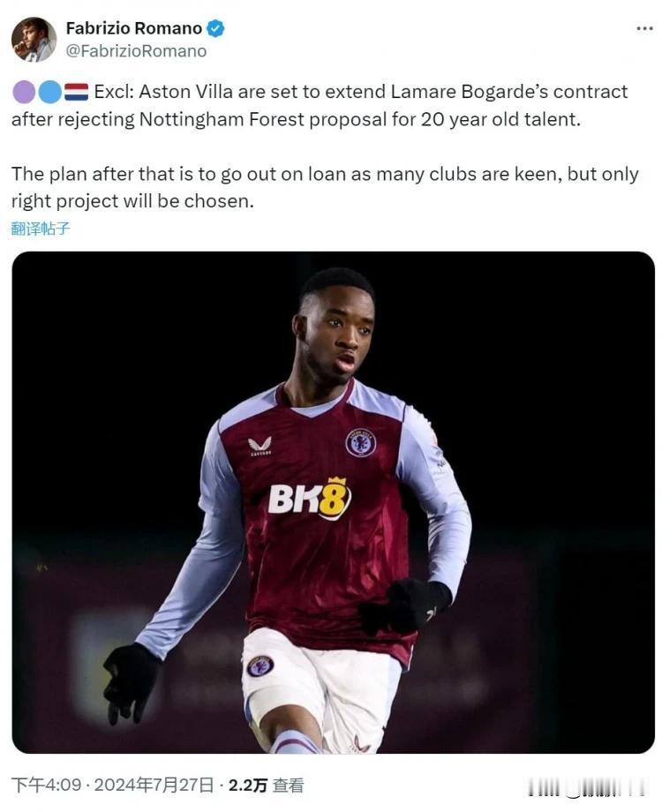Click the 翻译帖子 translate link
This screenshot has height=812, width=662.
click(x=41, y=229)
